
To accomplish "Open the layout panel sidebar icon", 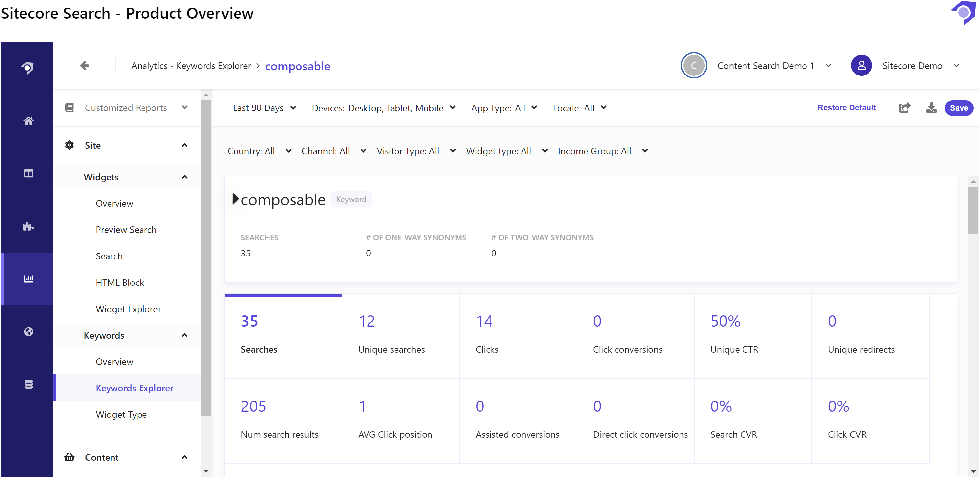I will (29, 174).
